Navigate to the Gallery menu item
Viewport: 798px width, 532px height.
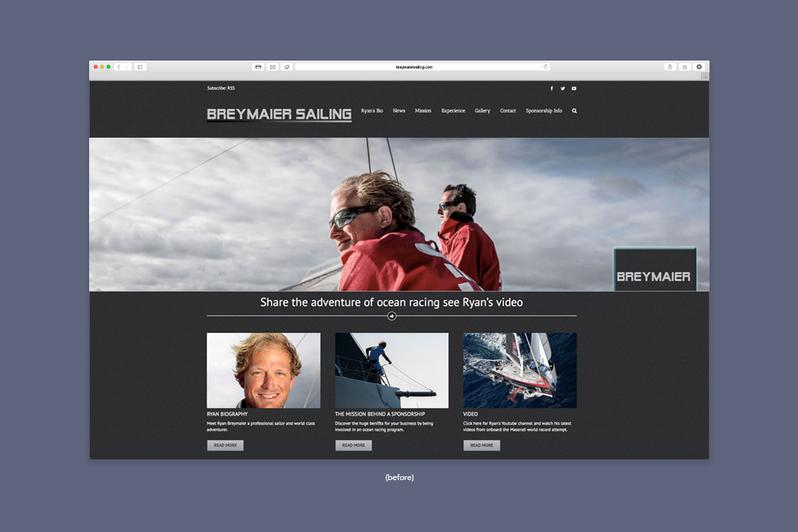(482, 111)
